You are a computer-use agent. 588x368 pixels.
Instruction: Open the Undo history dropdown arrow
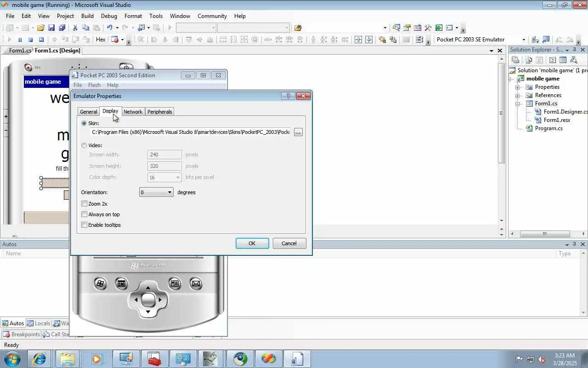[x=117, y=28]
